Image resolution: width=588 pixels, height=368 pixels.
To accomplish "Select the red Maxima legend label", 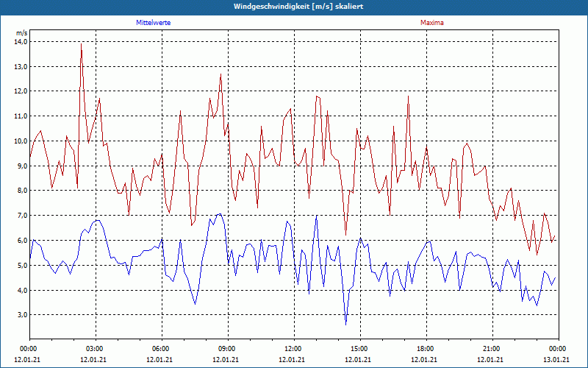I will [432, 23].
